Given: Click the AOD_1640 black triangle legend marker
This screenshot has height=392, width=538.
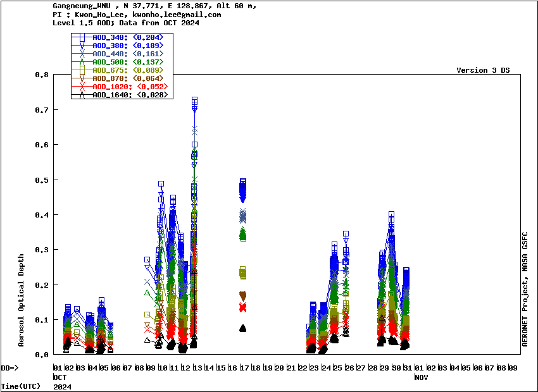Looking at the screenshot, I should pyautogui.click(x=82, y=95).
